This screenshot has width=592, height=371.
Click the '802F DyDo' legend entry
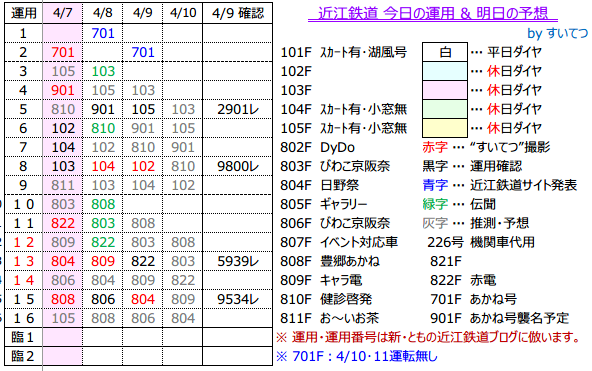point(317,147)
